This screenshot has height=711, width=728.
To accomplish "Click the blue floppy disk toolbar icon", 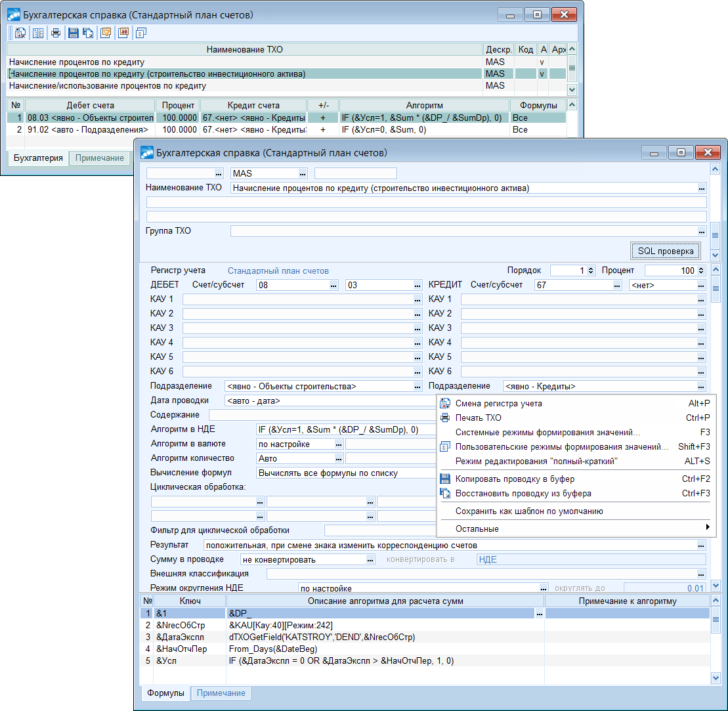I will coord(73,33).
